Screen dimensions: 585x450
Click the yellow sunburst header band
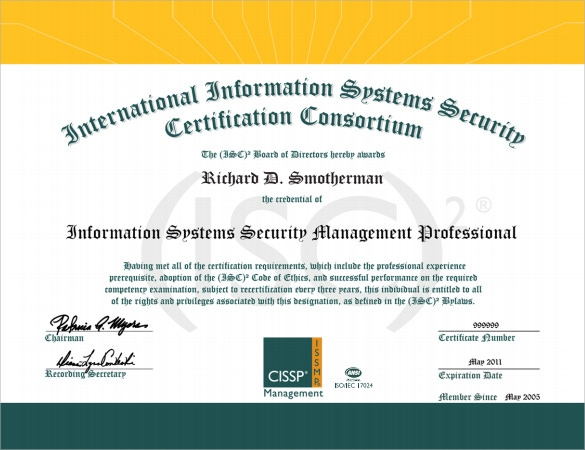click(x=292, y=32)
